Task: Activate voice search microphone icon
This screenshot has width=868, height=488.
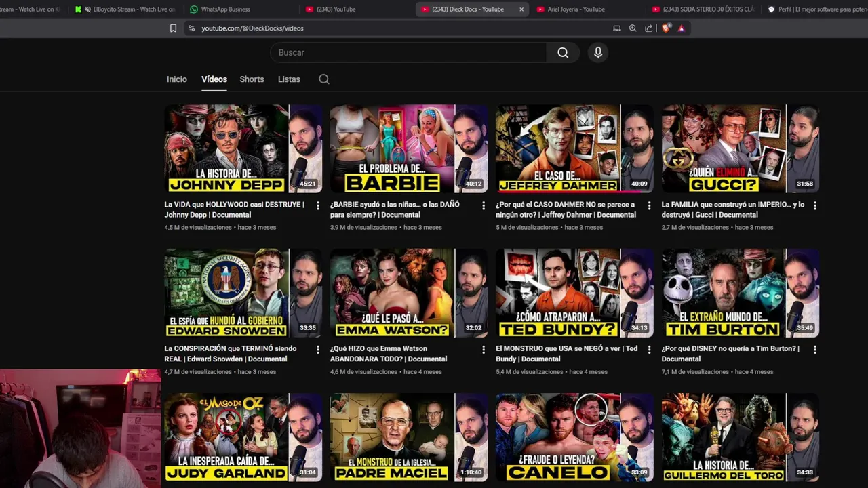Action: tap(597, 53)
